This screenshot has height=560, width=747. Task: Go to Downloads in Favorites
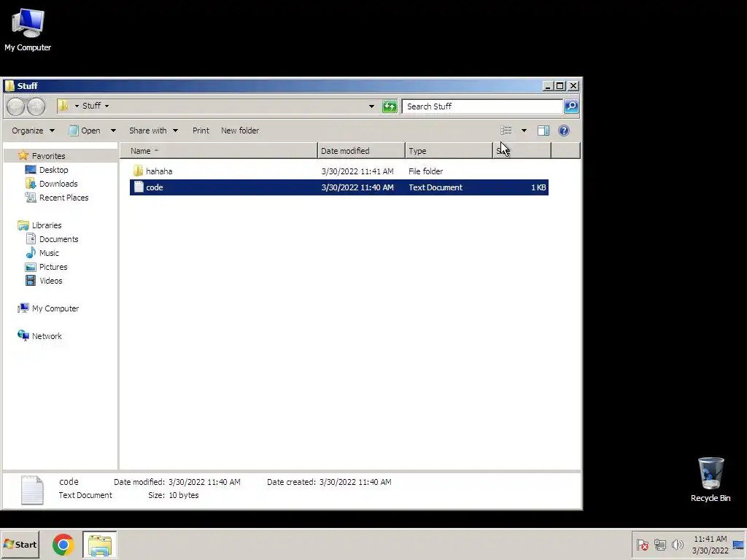(x=58, y=183)
